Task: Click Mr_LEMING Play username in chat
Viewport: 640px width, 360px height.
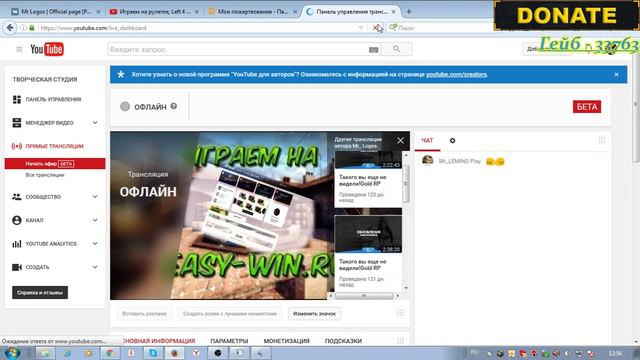Action: [460, 161]
